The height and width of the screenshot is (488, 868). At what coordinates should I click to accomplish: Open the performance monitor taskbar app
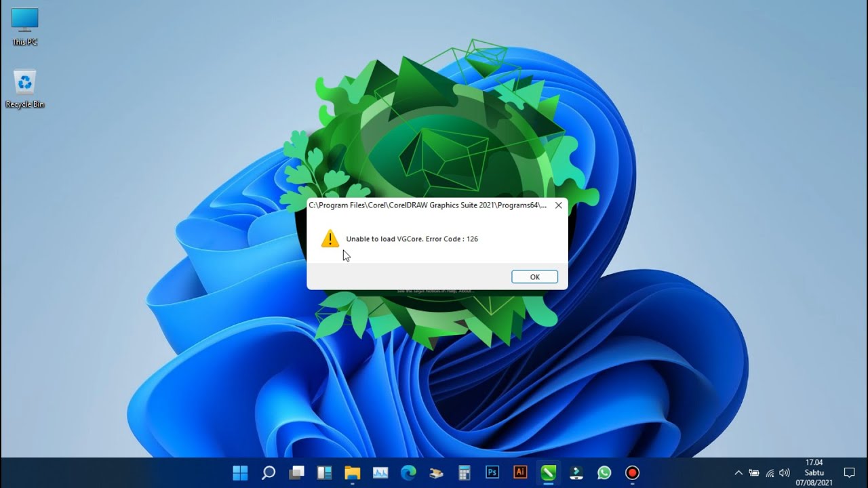(x=380, y=472)
